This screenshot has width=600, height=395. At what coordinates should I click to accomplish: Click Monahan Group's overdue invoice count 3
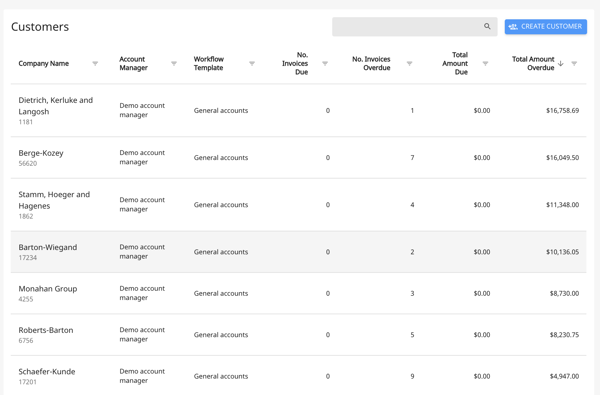(x=412, y=293)
